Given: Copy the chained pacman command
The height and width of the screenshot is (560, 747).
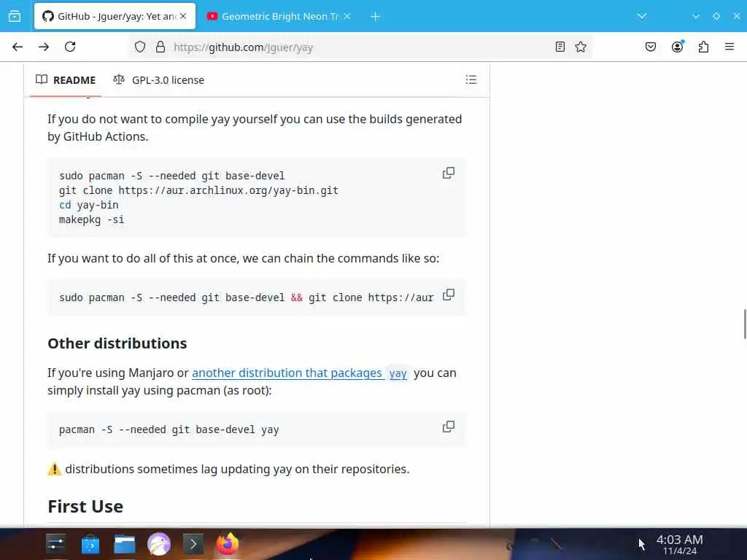Looking at the screenshot, I should pos(449,295).
